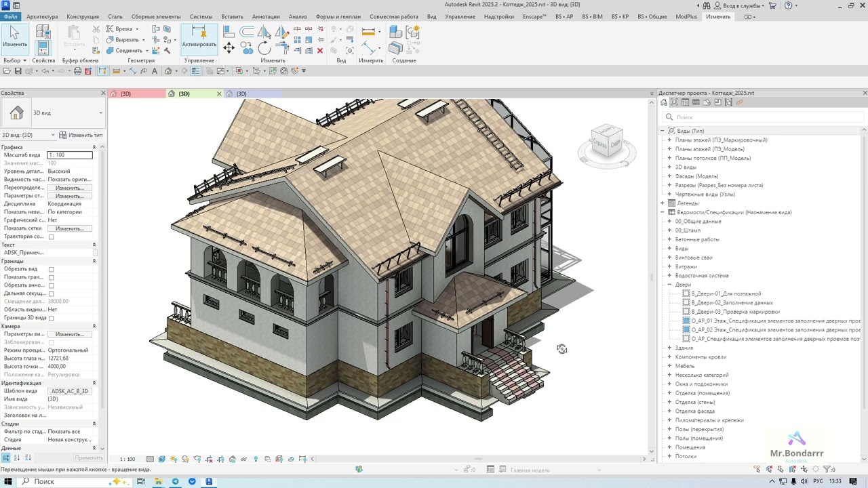Toggle the Границы 3D вида checkbox

[x=51, y=318]
